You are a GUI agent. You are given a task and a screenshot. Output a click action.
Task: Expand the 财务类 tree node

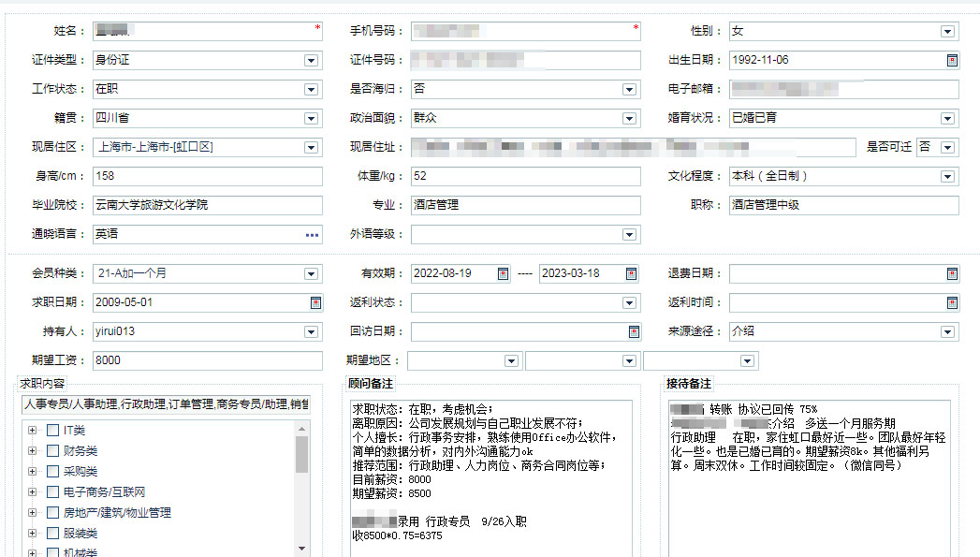(32, 450)
